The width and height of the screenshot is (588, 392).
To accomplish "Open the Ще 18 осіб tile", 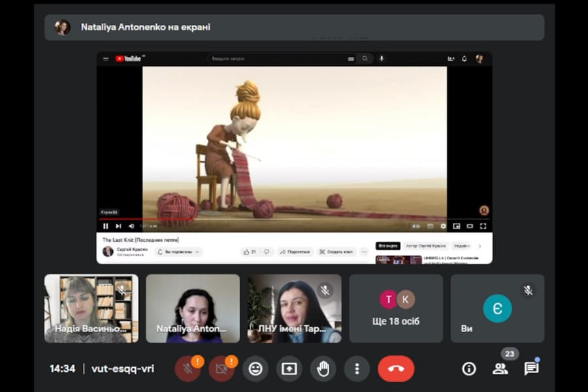I will 396,308.
